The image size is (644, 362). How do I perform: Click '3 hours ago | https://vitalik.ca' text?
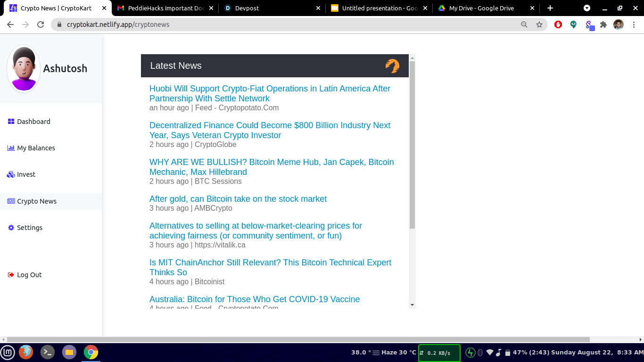coord(198,245)
